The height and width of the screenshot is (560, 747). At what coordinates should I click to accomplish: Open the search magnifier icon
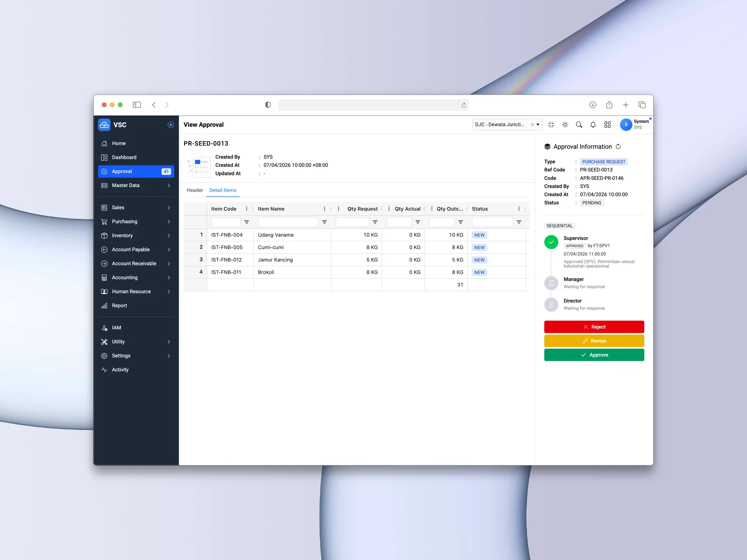[x=579, y=125]
